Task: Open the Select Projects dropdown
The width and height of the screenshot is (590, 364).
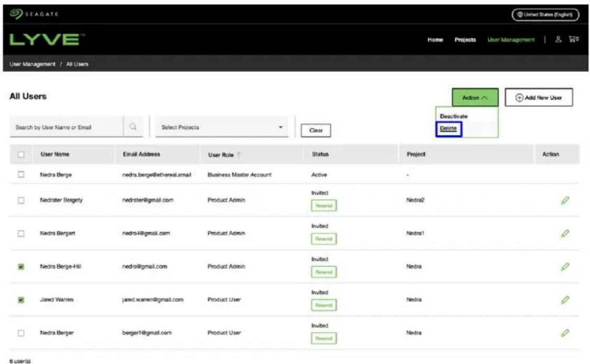Action: click(222, 127)
